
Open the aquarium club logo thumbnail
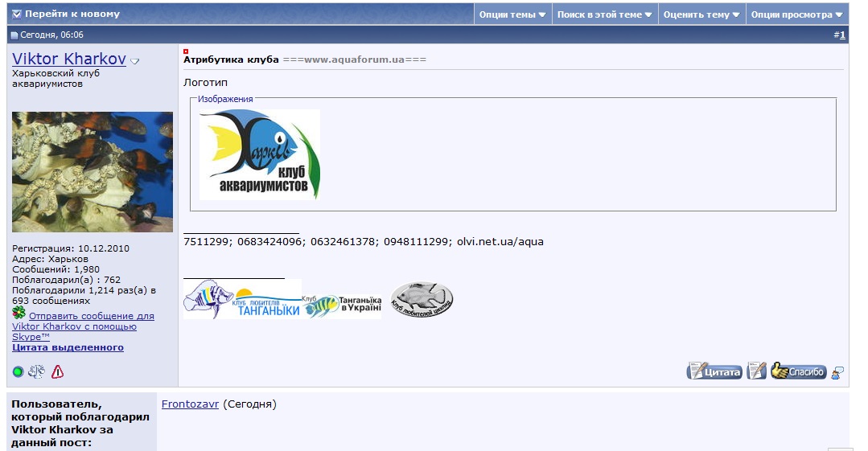click(259, 154)
